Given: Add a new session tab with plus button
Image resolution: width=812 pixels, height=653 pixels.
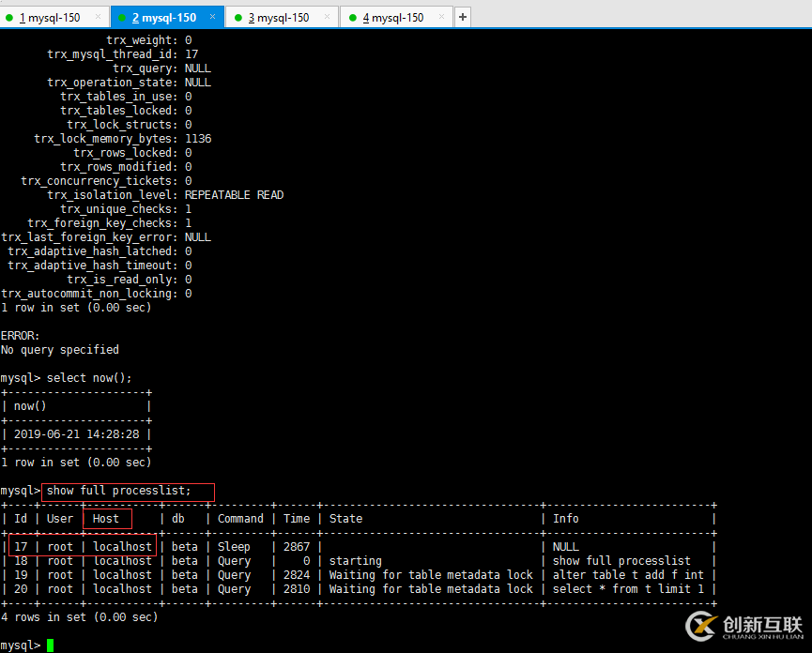Looking at the screenshot, I should (463, 17).
